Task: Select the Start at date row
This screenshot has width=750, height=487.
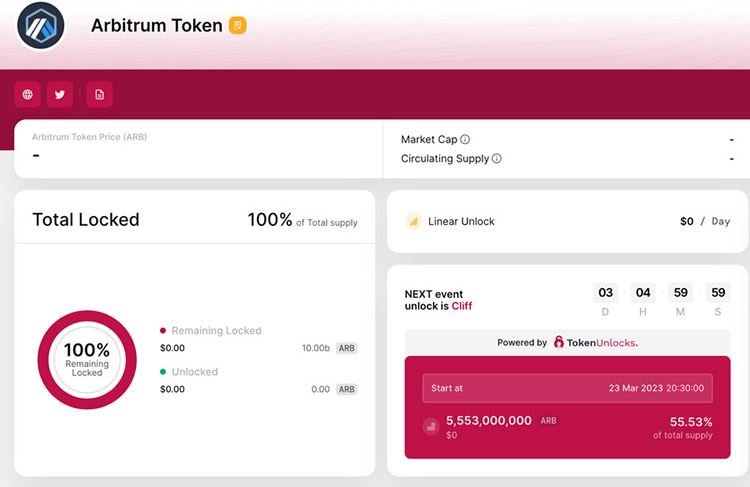Action: pyautogui.click(x=567, y=388)
